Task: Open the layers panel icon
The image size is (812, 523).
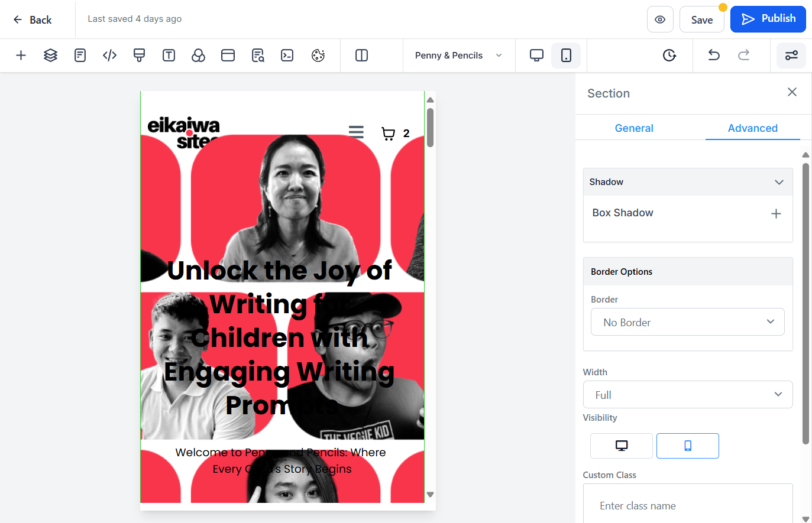Action: pyautogui.click(x=50, y=56)
